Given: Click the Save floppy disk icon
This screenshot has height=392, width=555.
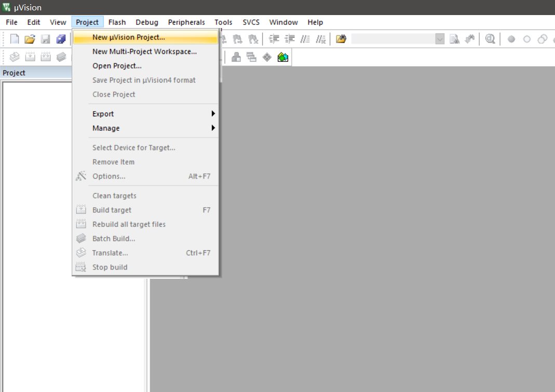Looking at the screenshot, I should (x=45, y=39).
